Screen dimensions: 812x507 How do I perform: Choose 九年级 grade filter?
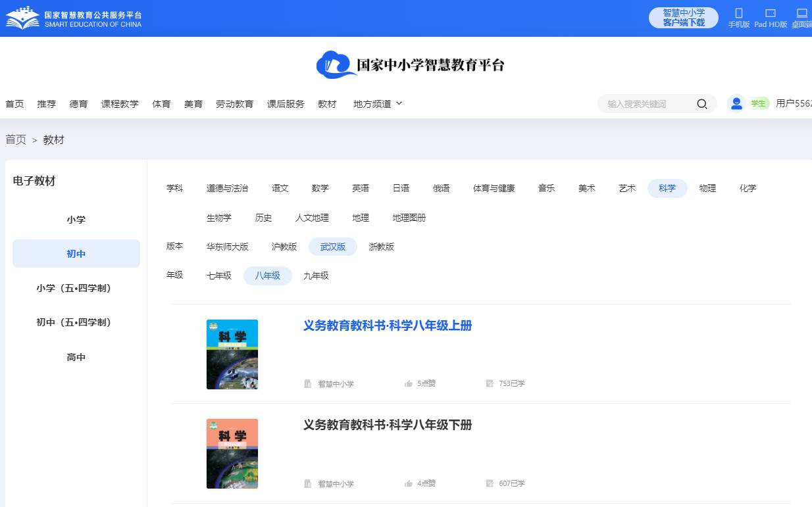pyautogui.click(x=316, y=276)
